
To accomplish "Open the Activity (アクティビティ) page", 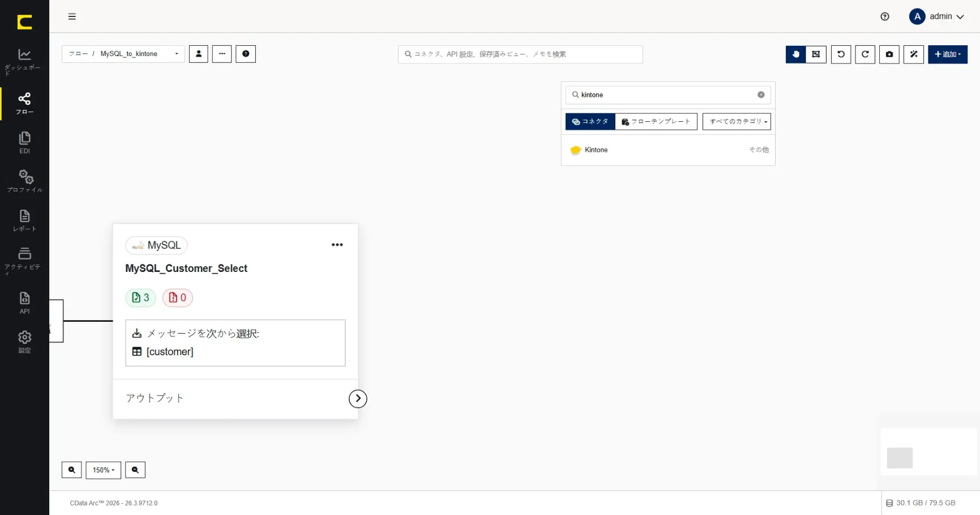I will [x=24, y=261].
